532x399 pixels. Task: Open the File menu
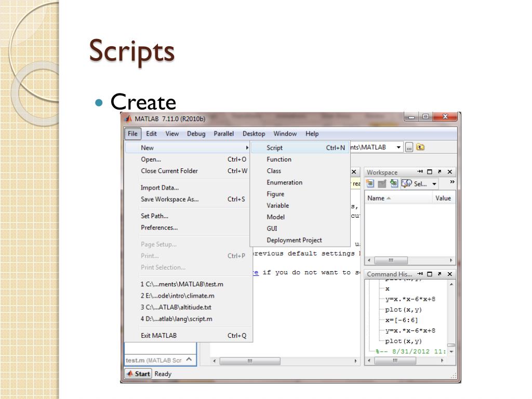tap(132, 134)
